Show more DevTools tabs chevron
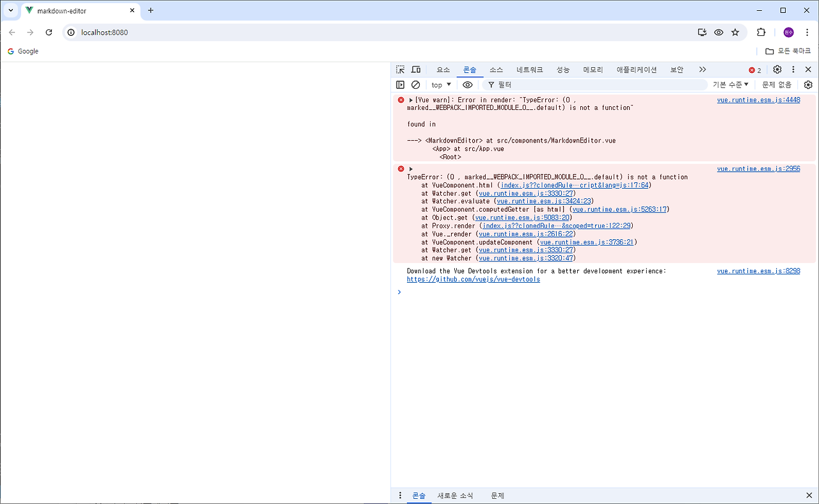The height and width of the screenshot is (504, 819). click(703, 70)
